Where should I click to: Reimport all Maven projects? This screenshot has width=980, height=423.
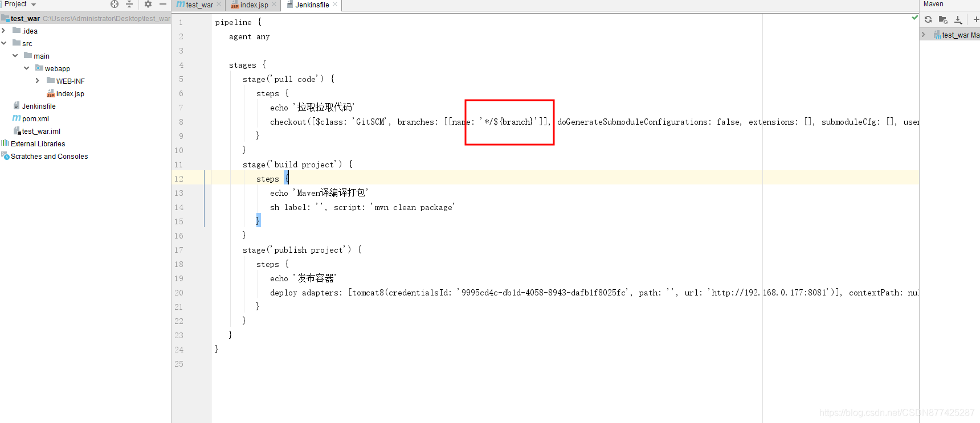click(928, 19)
